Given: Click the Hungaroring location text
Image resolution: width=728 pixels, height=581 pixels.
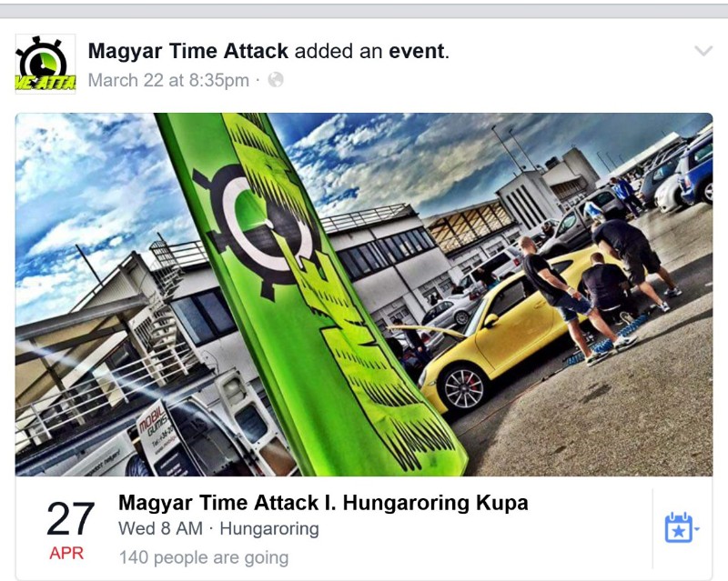Looking at the screenshot, I should tap(269, 528).
